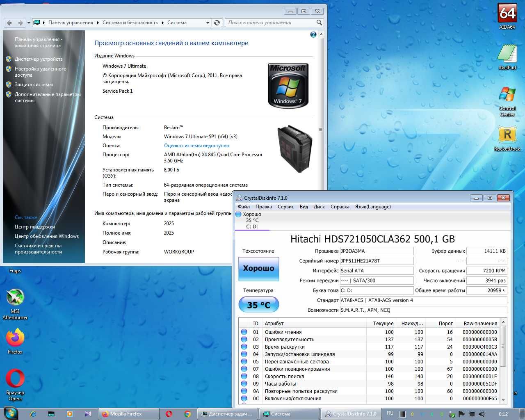The height and width of the screenshot is (420, 525).
Task: Click the refresh button in address bar
Action: [x=217, y=23]
